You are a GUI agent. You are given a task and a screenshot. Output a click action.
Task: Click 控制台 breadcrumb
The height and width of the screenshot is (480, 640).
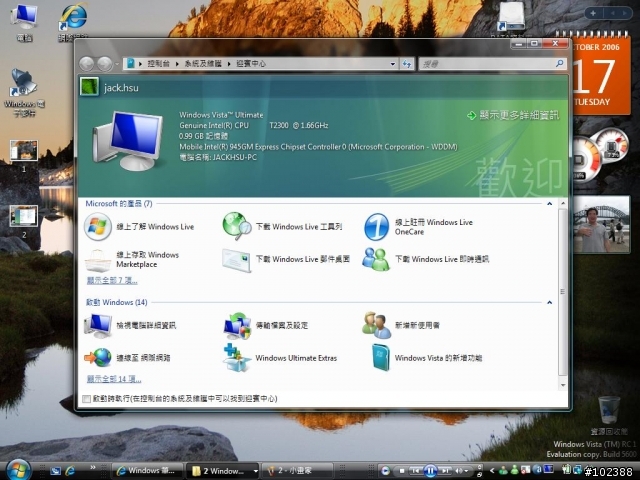click(x=158, y=64)
